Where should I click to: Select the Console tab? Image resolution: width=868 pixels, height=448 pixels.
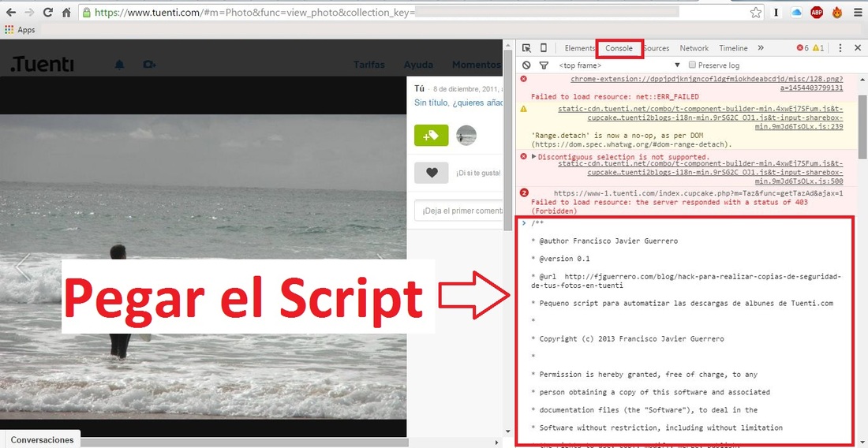(x=619, y=48)
